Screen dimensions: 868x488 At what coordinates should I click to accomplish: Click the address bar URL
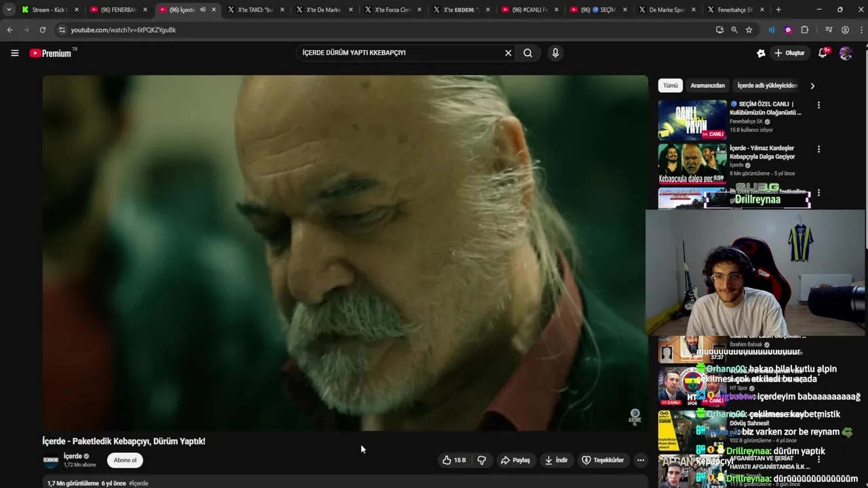(123, 30)
